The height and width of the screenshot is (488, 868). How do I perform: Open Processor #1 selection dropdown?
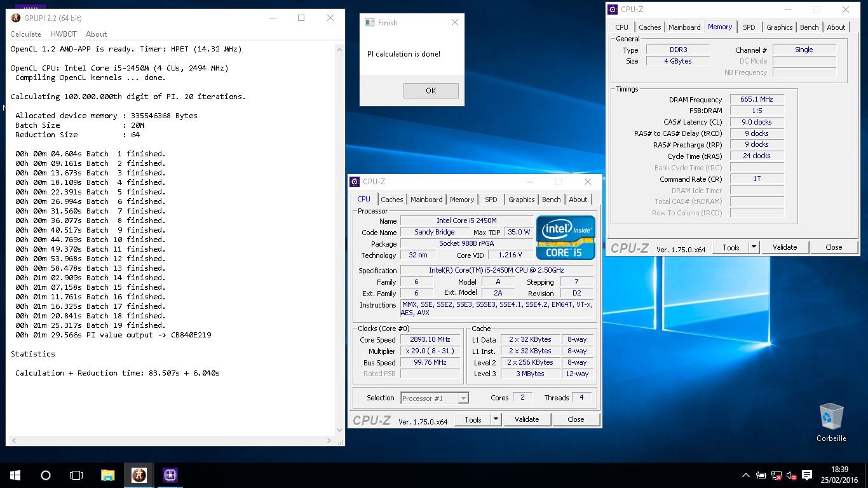tap(435, 398)
